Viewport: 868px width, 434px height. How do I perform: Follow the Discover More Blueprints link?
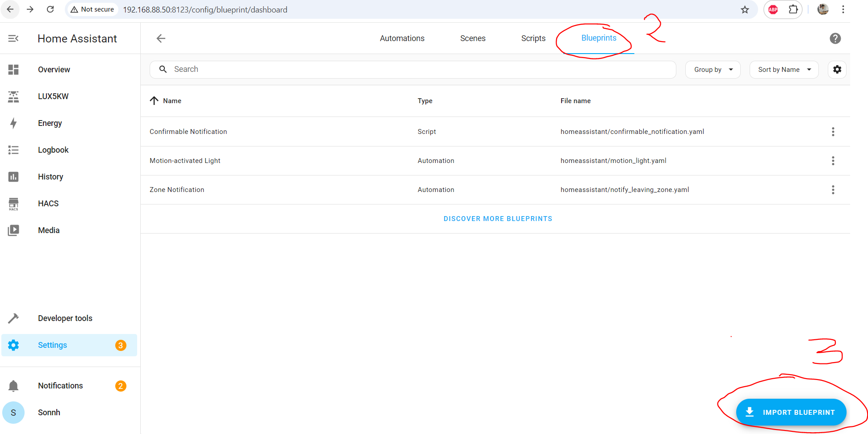(498, 219)
